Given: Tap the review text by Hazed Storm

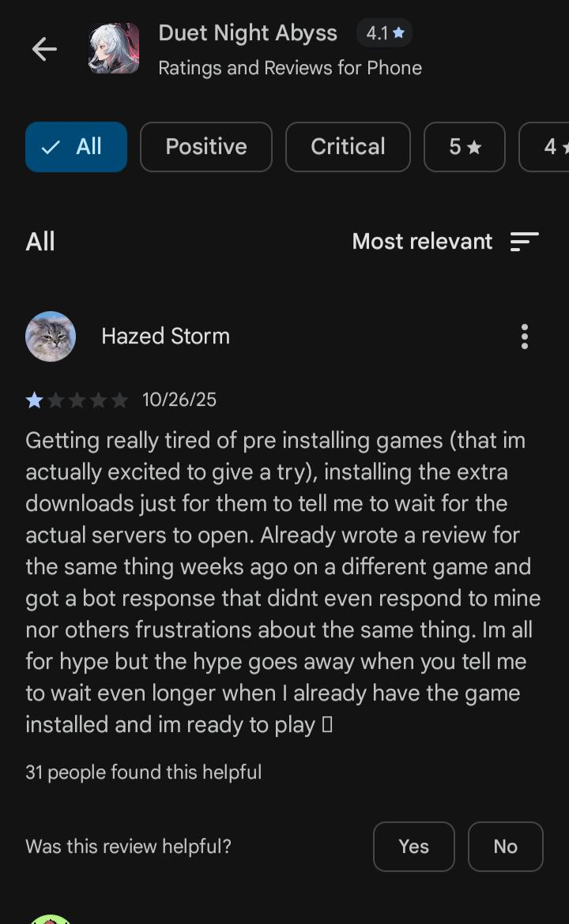Looking at the screenshot, I should (x=283, y=582).
